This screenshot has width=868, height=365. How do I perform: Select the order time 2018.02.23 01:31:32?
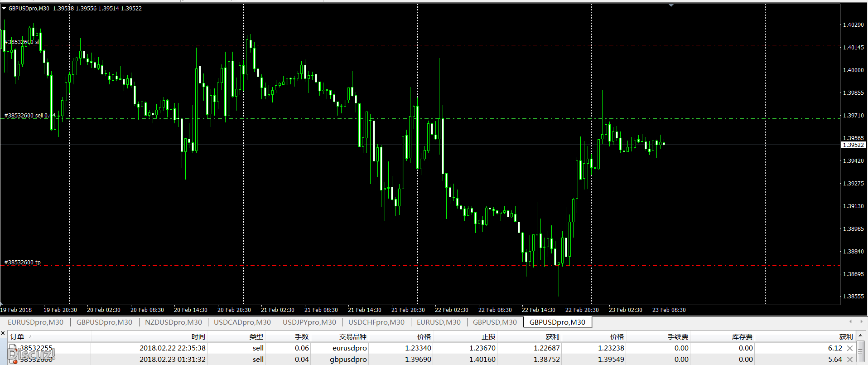[x=173, y=360]
